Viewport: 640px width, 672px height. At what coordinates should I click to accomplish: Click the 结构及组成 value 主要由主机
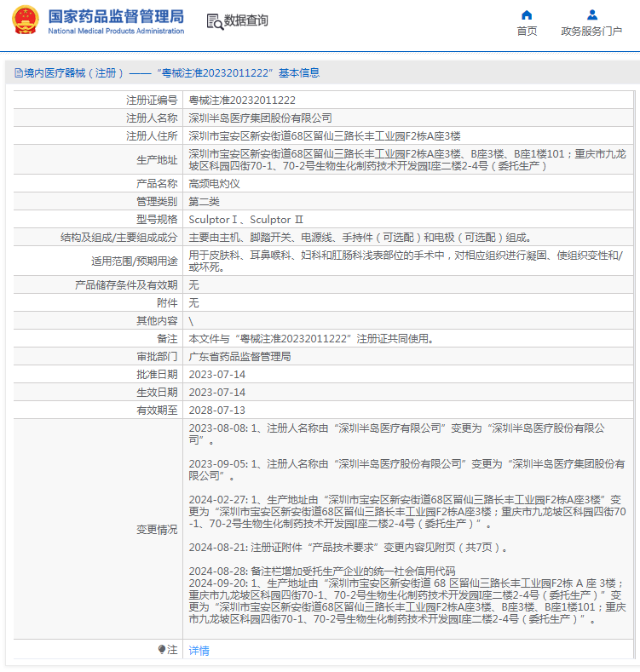tap(360, 238)
